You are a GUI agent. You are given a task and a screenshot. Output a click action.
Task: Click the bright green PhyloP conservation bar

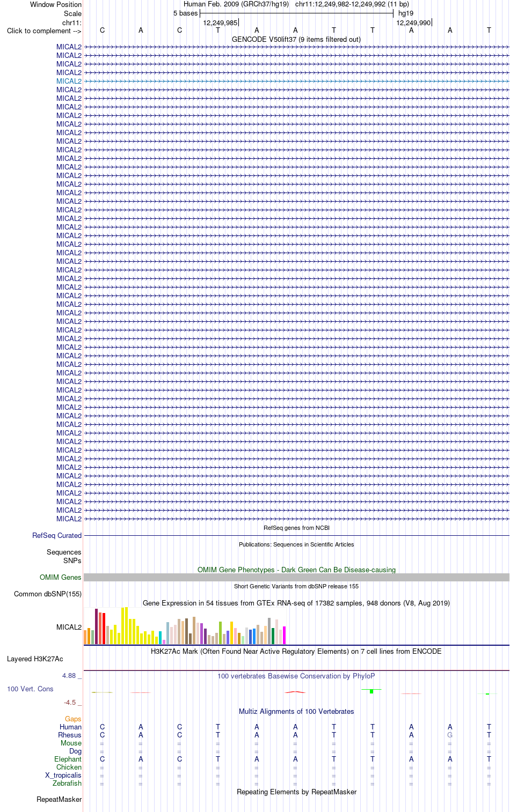(x=371, y=691)
